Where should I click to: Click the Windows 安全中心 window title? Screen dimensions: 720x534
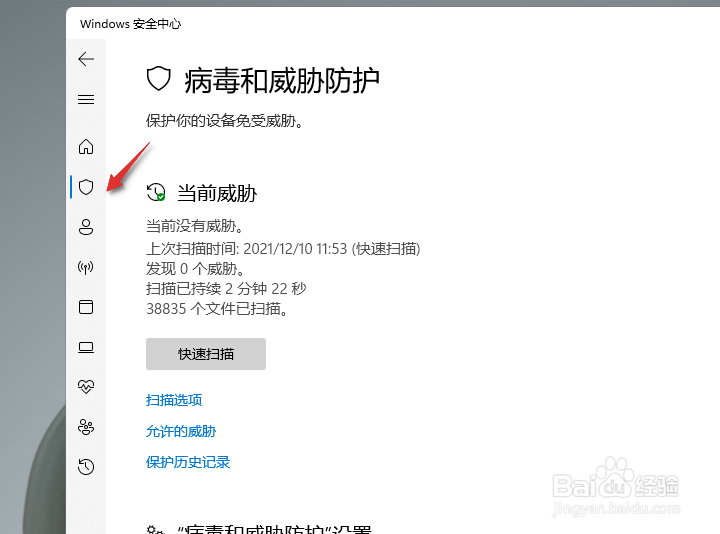(130, 24)
